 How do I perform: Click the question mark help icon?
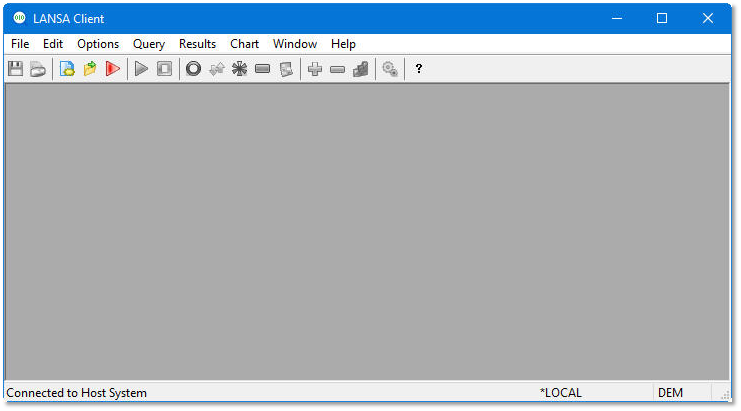click(x=419, y=69)
